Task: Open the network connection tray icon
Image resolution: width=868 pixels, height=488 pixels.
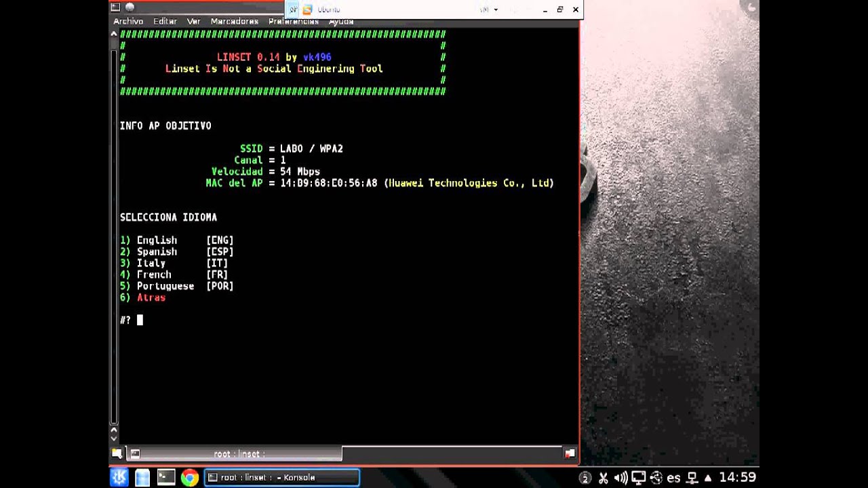Action: coord(692,478)
